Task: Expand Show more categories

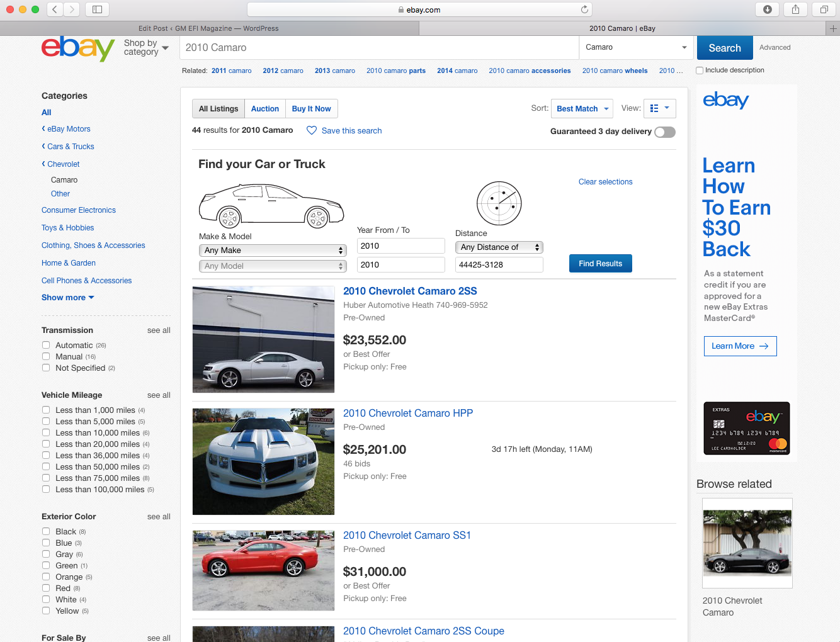Action: click(x=67, y=297)
